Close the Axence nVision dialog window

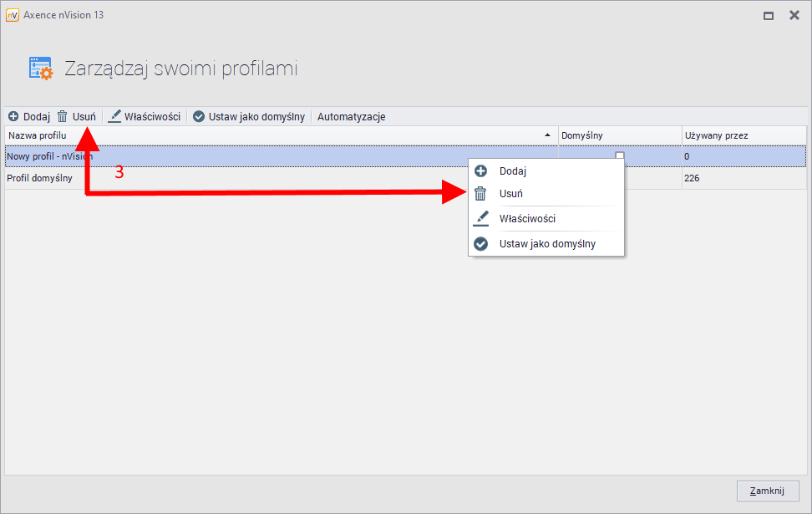pos(792,15)
